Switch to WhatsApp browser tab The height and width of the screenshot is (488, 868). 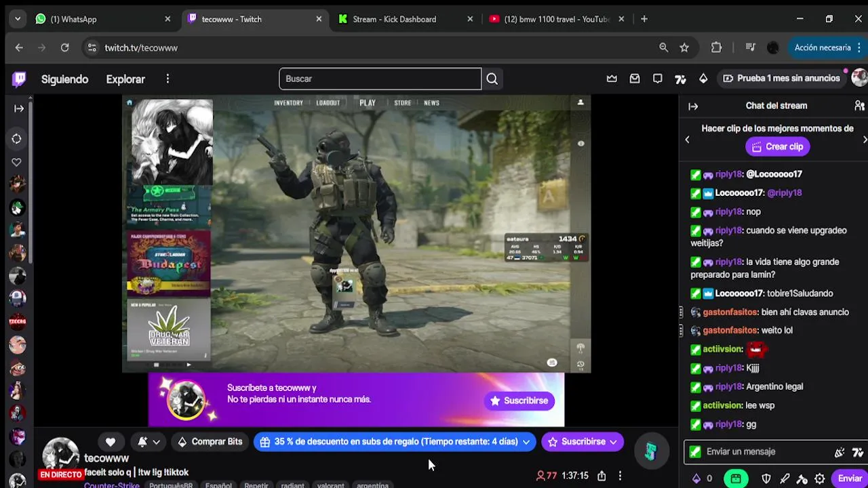pos(102,19)
